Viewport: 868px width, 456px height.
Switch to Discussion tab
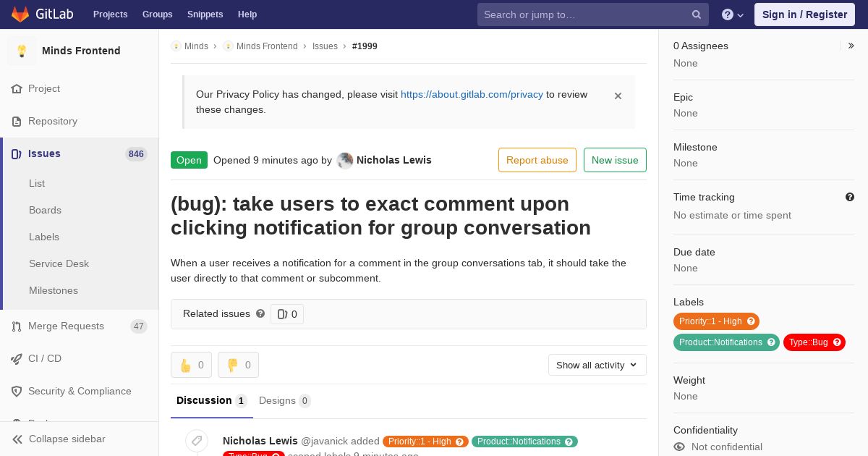212,401
